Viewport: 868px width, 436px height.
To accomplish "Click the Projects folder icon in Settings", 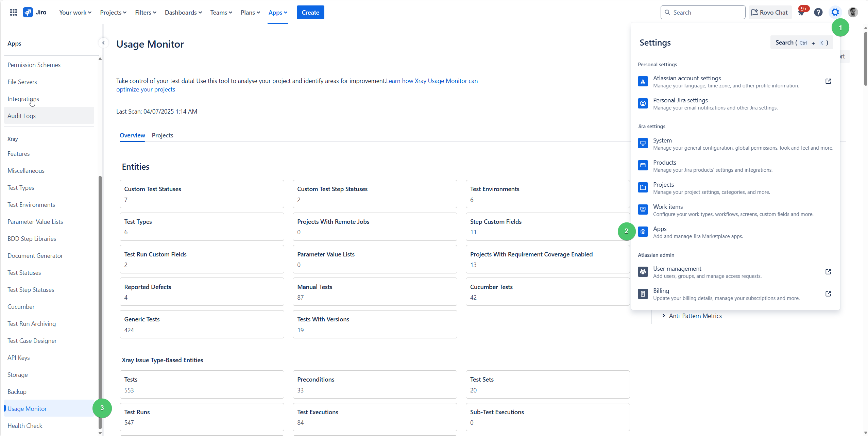I will pos(643,188).
